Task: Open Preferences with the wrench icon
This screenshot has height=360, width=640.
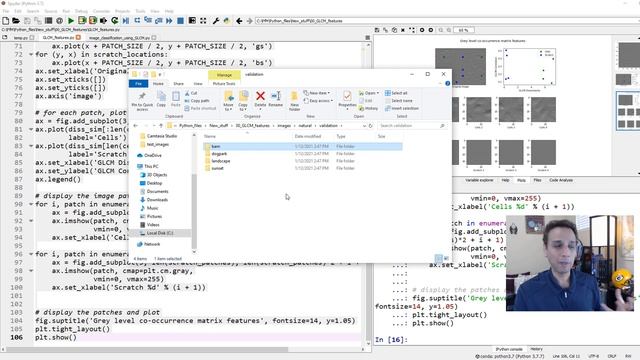Action: tap(216, 20)
